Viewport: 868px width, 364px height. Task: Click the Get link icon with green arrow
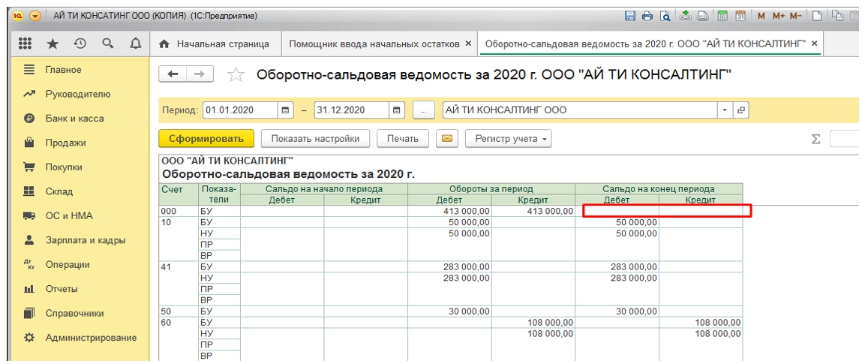click(686, 16)
